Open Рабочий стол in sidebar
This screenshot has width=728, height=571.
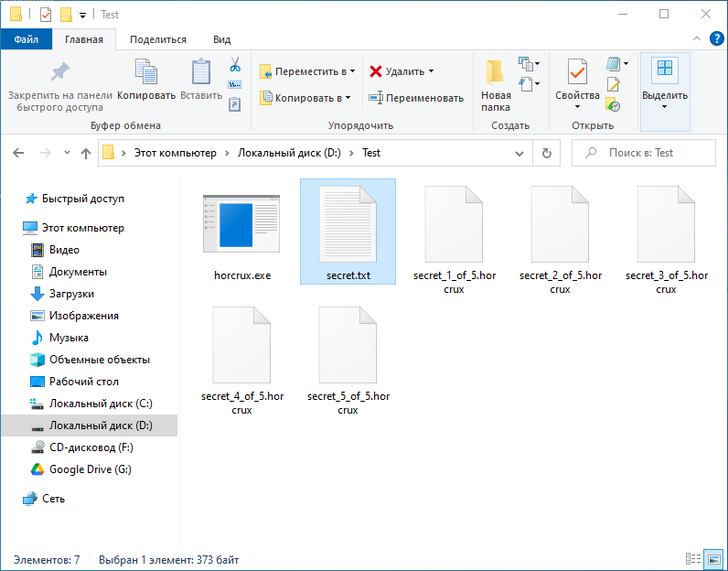[x=75, y=382]
